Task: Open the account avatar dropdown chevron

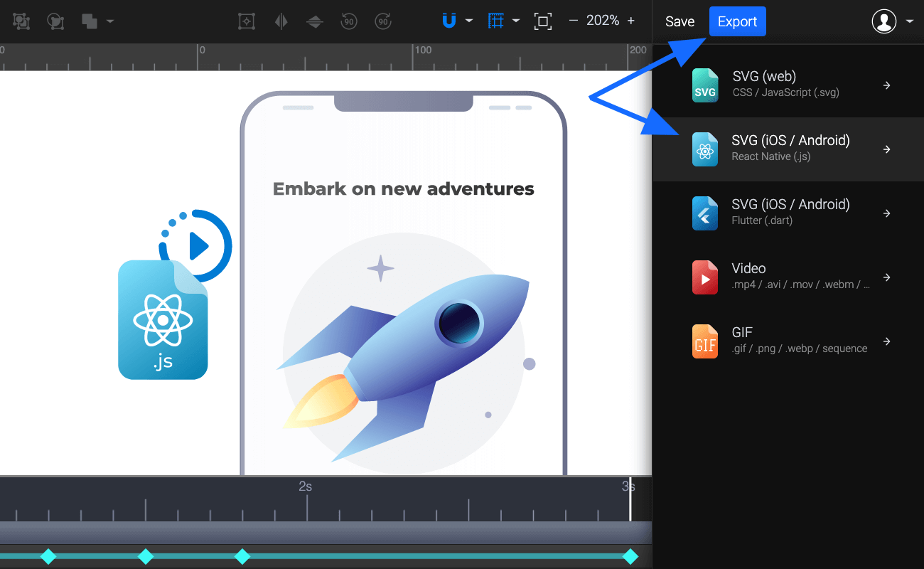Action: [x=908, y=21]
